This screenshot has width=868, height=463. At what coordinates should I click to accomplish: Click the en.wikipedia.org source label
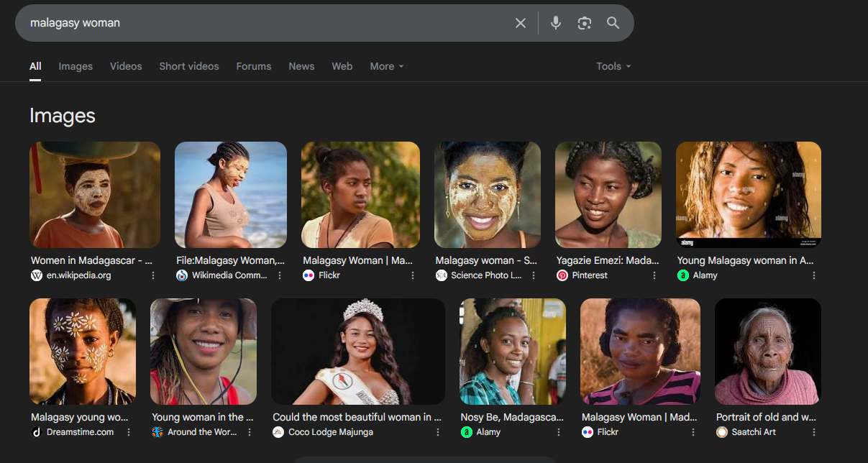point(79,275)
